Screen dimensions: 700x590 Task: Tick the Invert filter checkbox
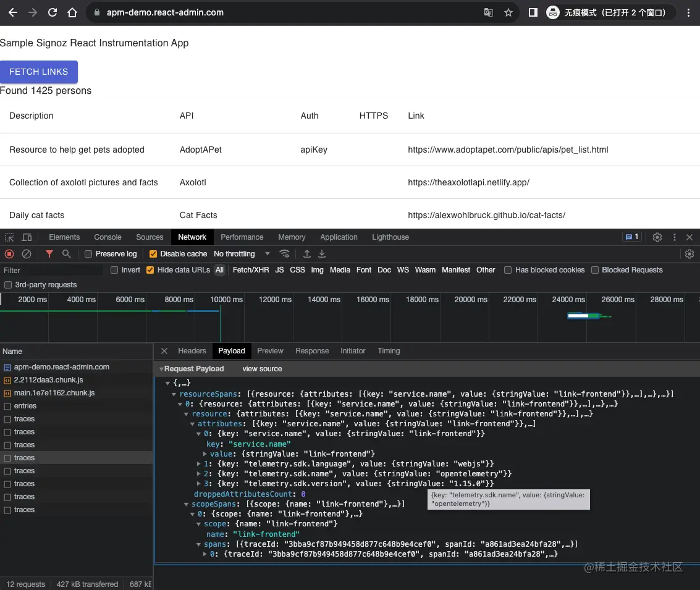[x=114, y=270]
